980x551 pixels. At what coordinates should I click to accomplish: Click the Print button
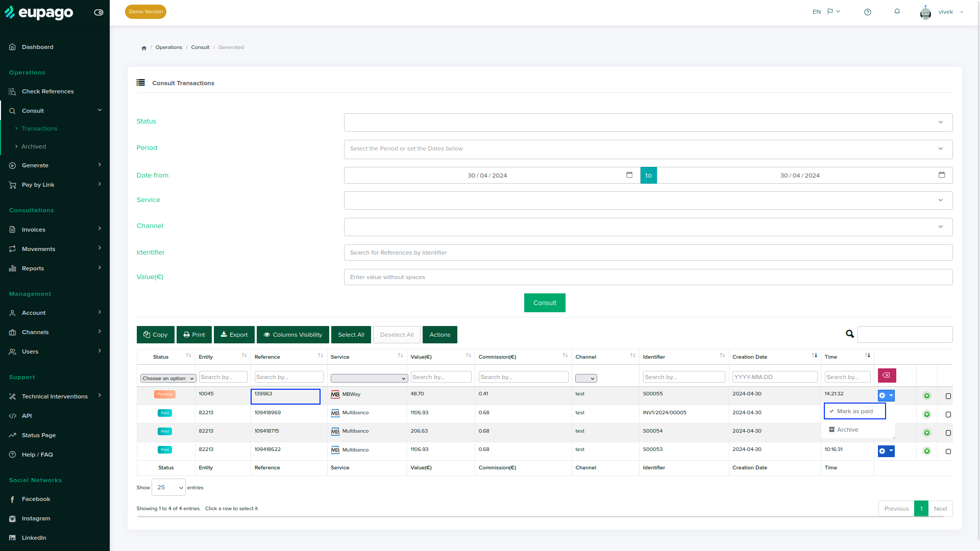pyautogui.click(x=194, y=335)
